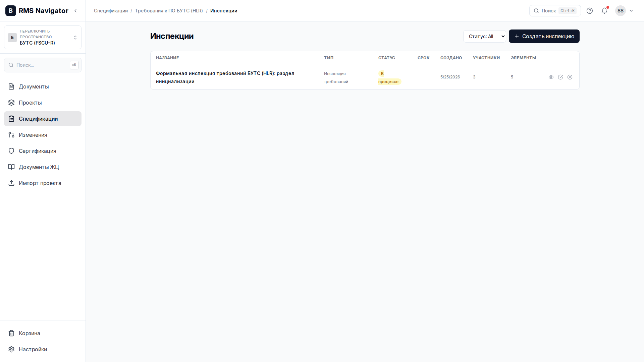This screenshot has height=362, width=644.
Task: Complete the inspection with the check-circle icon
Action: point(560,77)
